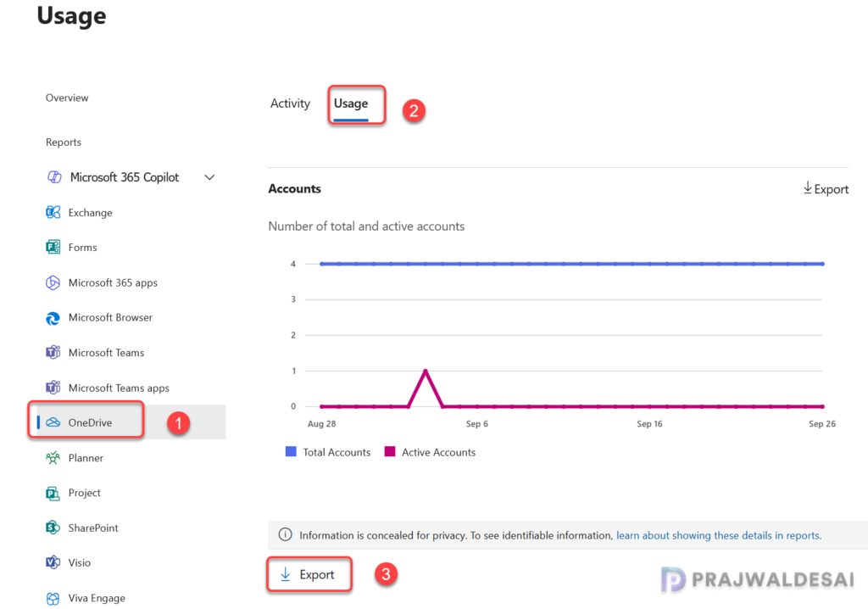
Task: Click the download arrow on bottom Export
Action: (285, 574)
